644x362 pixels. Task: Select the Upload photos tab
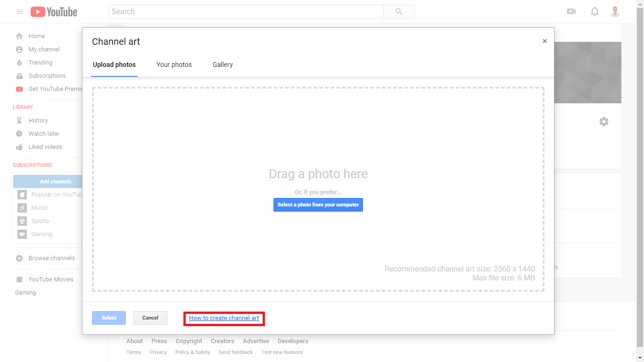[114, 65]
